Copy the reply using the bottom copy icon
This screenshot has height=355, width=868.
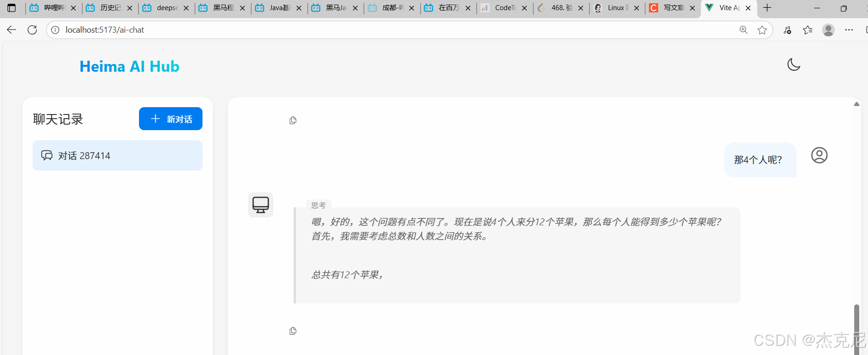coord(293,331)
